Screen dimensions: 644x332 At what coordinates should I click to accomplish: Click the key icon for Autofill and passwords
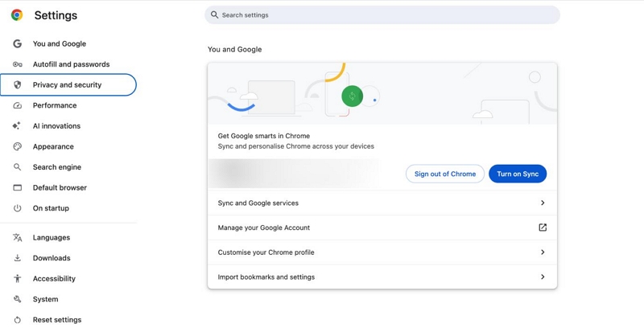[x=17, y=64]
